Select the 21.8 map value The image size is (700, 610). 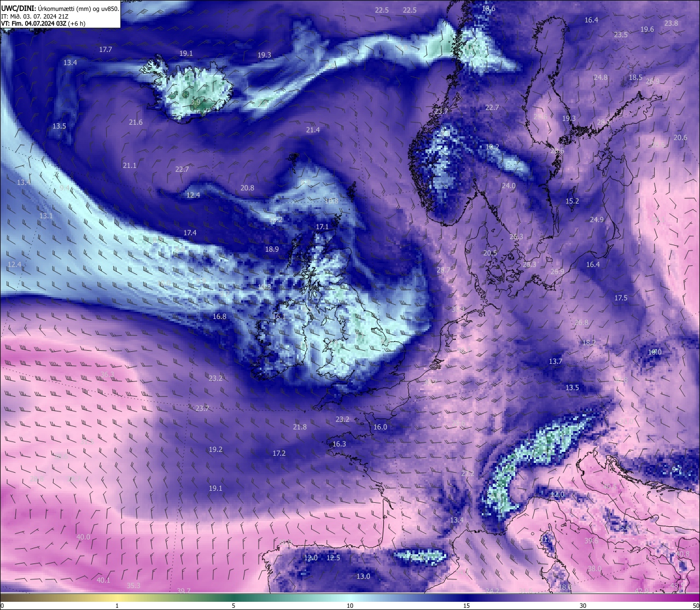(300, 427)
